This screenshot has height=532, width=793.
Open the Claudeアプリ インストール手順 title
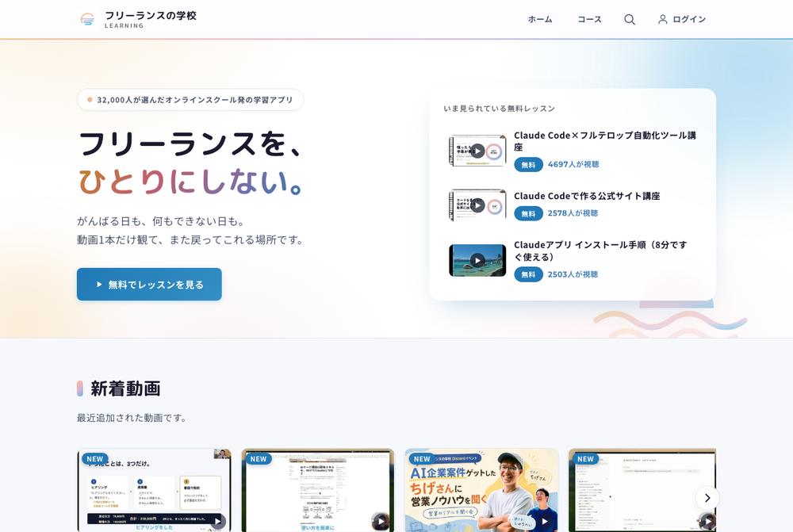pos(600,251)
